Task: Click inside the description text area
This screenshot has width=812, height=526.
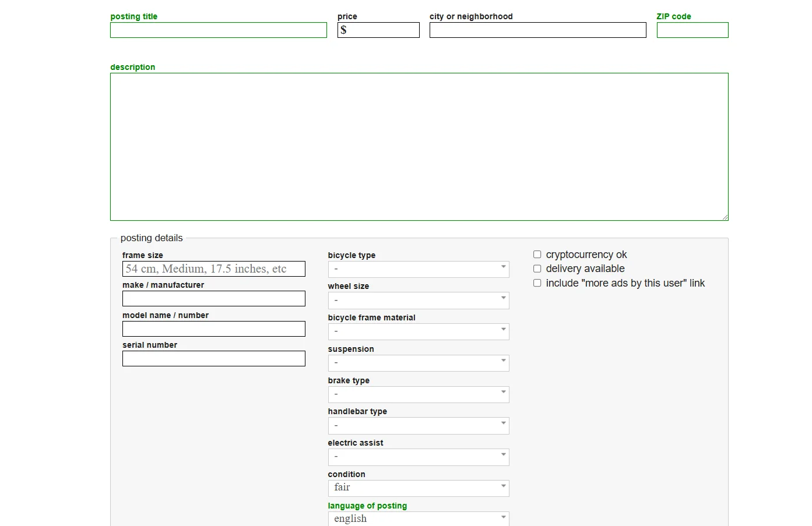Action: click(x=419, y=147)
